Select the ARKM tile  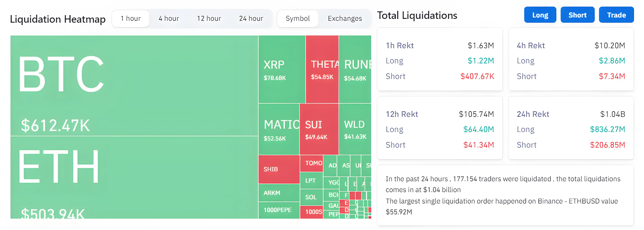click(x=279, y=193)
